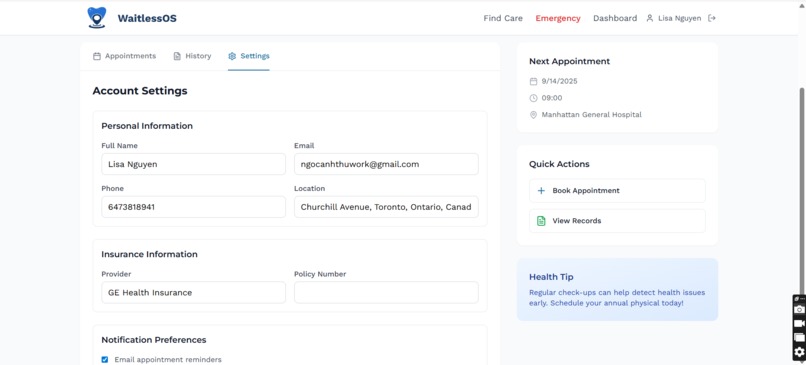Screen dimensions: 806x365
Task: Switch to the History tab
Action: point(192,56)
